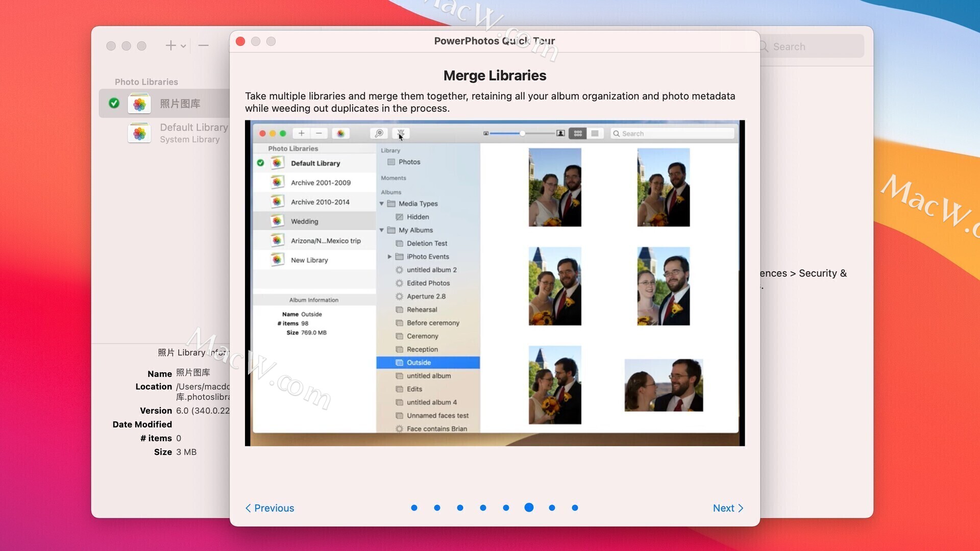Click the list view button in tour screenshot
The height and width of the screenshot is (551, 980).
coord(595,134)
